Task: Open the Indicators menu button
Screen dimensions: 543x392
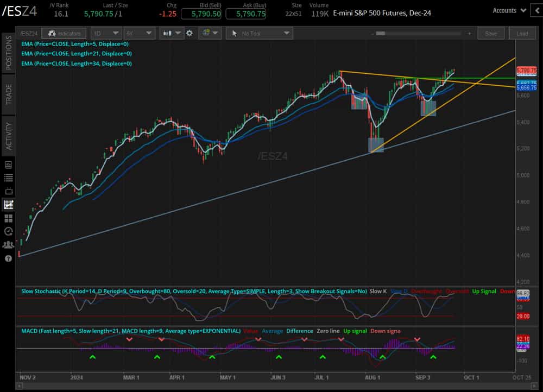Action: coord(64,33)
